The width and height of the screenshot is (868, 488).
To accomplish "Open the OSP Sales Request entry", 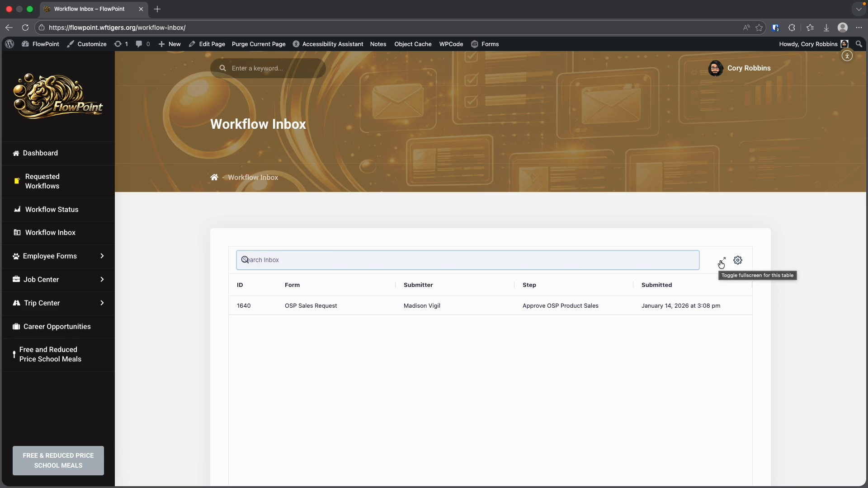I will click(311, 306).
